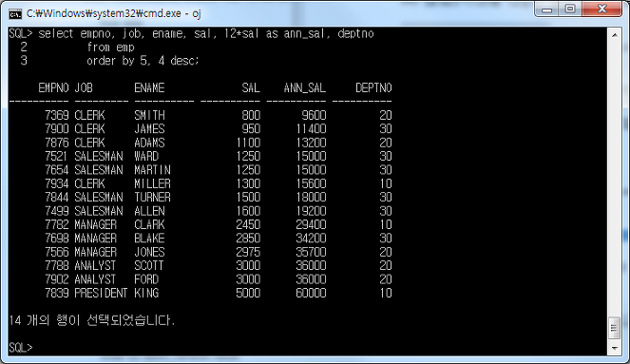Click employee number 7521
The image size is (630, 364).
pos(57,156)
